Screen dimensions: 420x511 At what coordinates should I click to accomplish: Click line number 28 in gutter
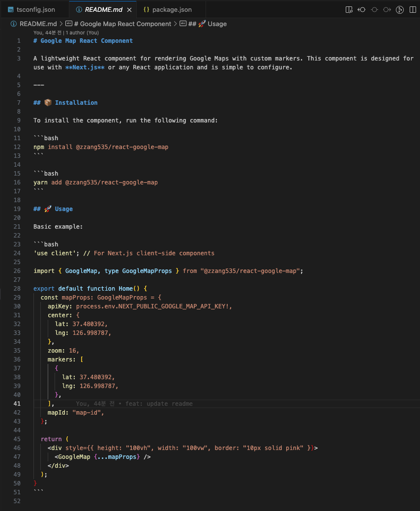17,289
